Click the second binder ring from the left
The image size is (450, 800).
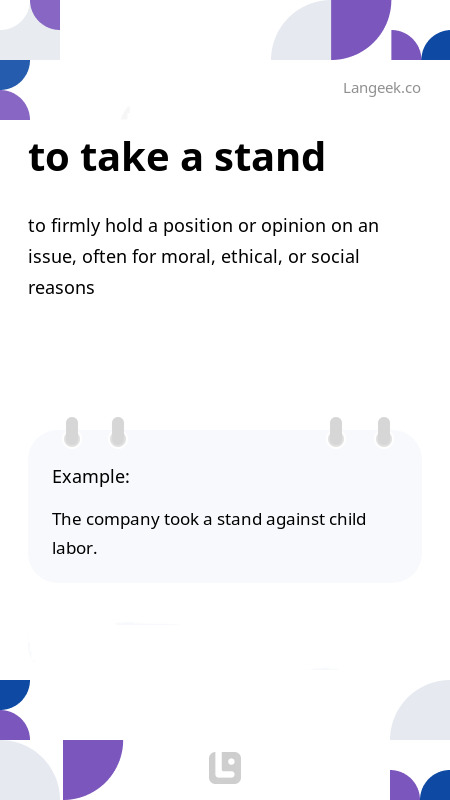click(x=118, y=432)
